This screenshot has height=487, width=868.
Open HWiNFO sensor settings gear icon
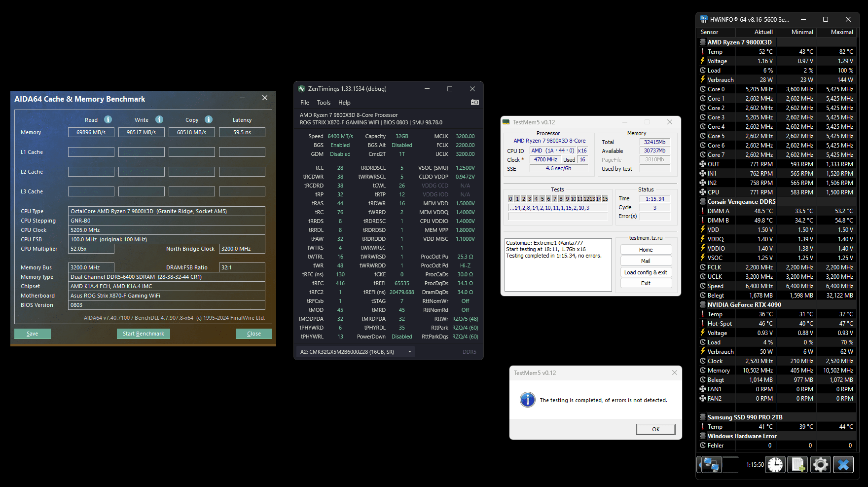(821, 464)
